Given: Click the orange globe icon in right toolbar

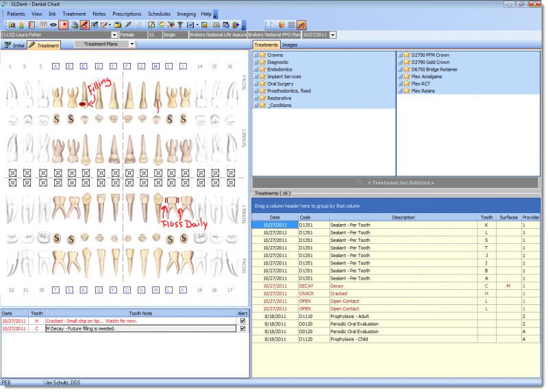Looking at the screenshot, I should (x=281, y=25).
